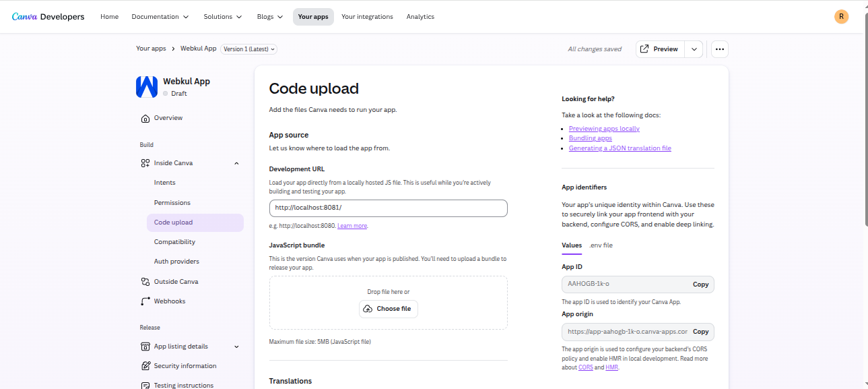Click the Webkul App logo icon

point(147,87)
